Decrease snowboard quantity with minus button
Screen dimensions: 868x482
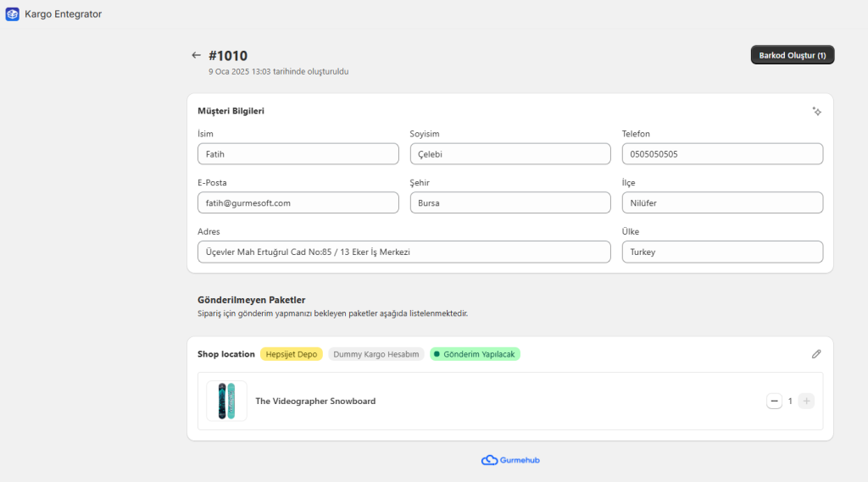774,402
